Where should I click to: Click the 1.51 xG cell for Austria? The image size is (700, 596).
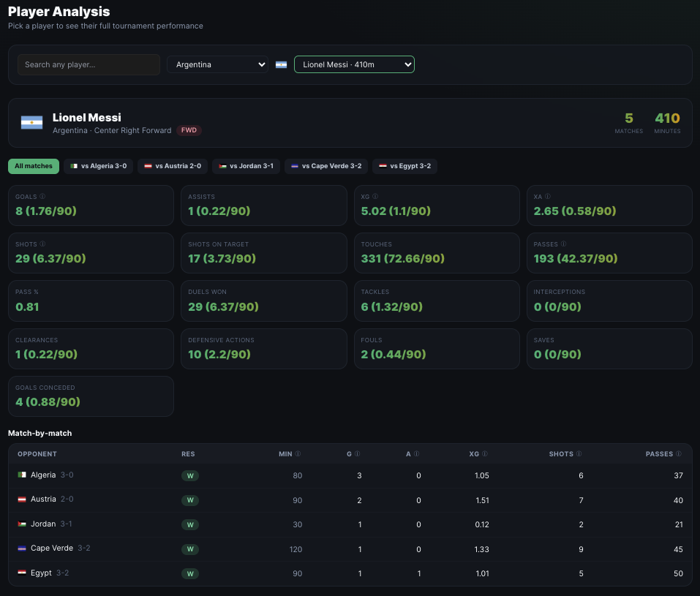482,500
